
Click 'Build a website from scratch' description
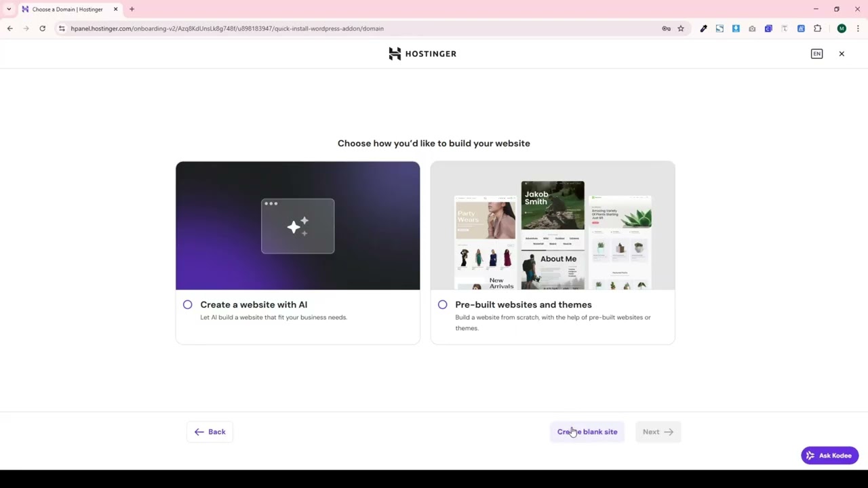553,323
